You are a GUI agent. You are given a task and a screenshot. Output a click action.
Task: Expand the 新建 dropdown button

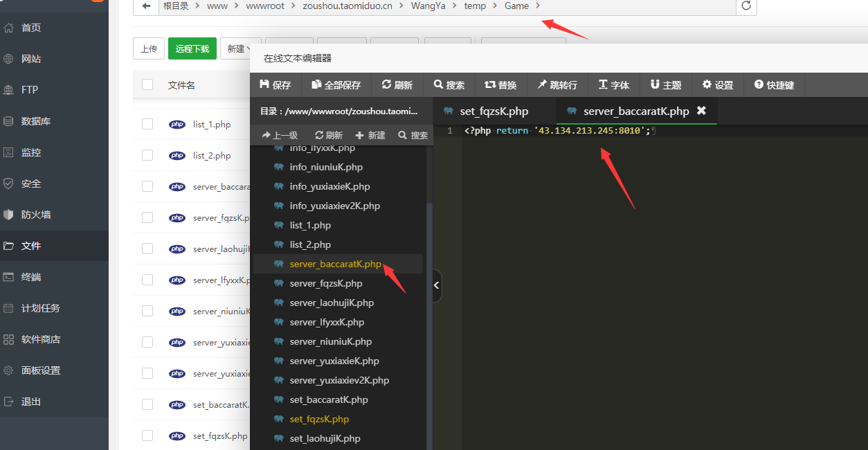tap(239, 49)
